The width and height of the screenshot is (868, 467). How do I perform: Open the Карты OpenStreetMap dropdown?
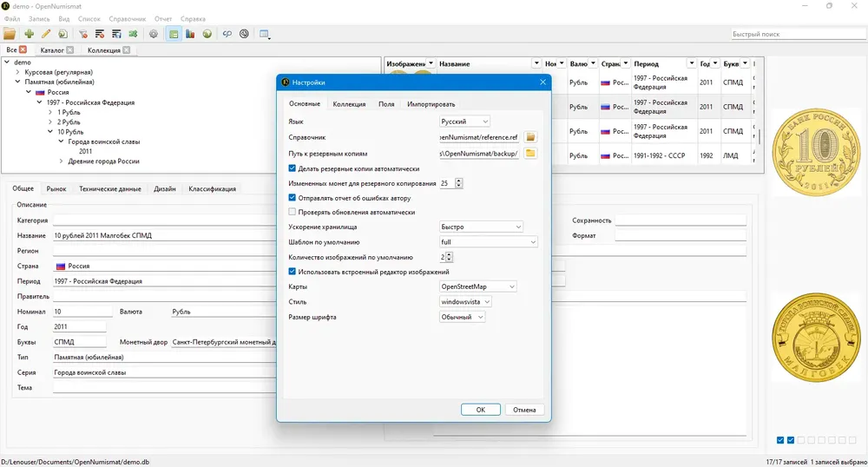pos(477,286)
